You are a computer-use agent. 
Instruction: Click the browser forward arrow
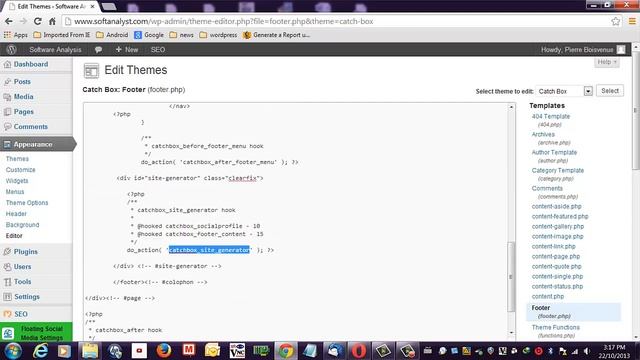click(23, 21)
